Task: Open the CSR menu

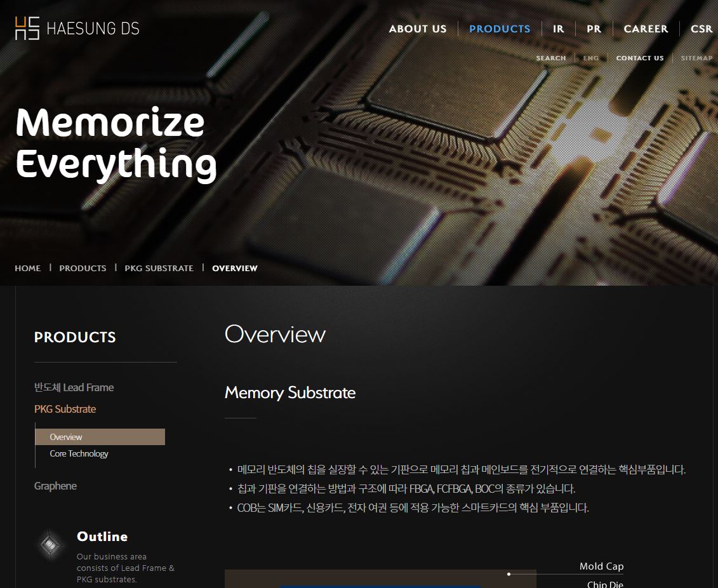Action: (x=701, y=29)
